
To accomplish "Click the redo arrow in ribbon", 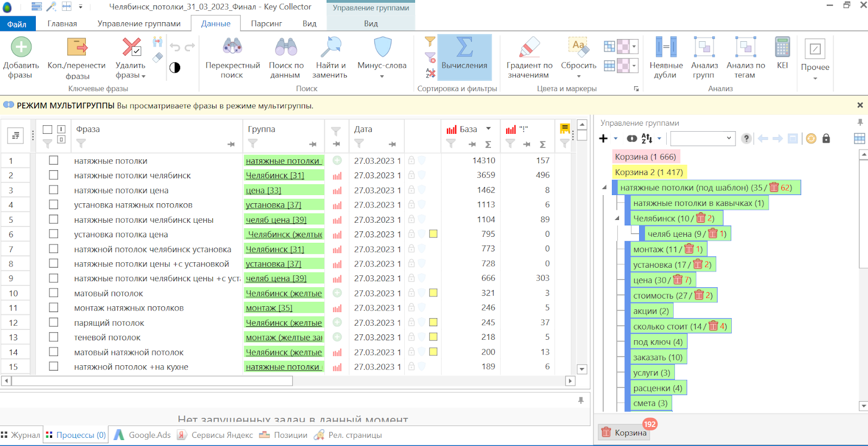I will point(190,47).
